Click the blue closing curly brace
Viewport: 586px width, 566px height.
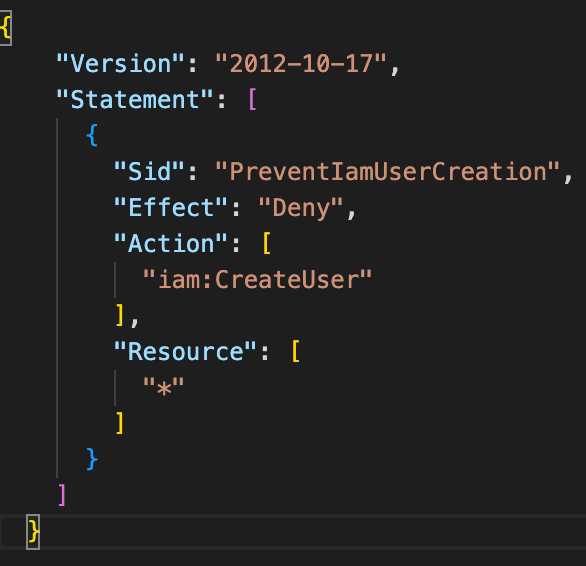pos(92,459)
